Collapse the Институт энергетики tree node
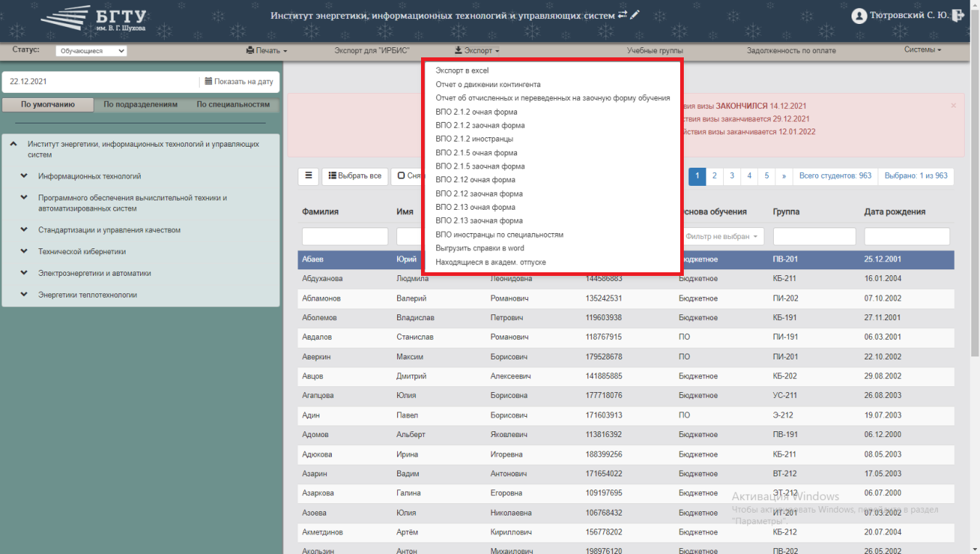This screenshot has height=554, width=980. click(x=13, y=144)
